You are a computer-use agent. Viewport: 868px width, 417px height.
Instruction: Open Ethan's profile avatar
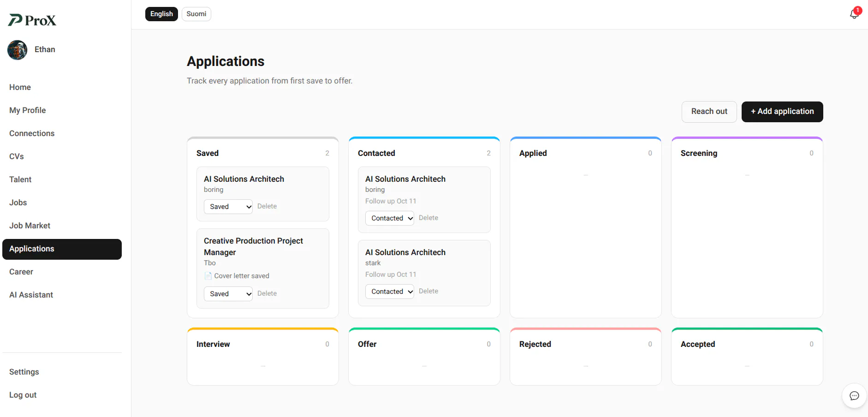[x=17, y=50]
